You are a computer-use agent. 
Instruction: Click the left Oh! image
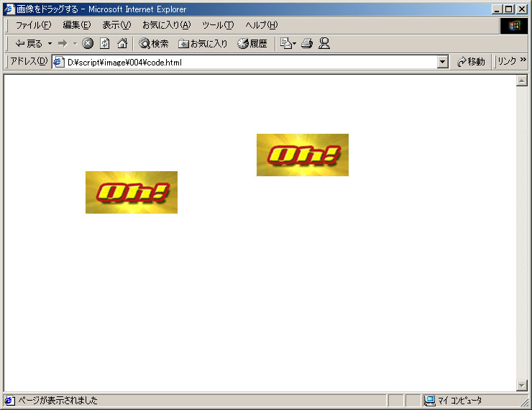point(132,193)
